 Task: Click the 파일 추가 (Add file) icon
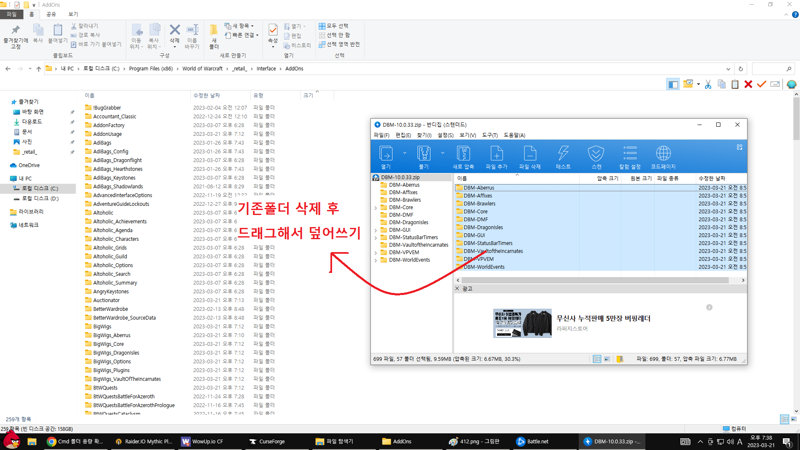click(496, 153)
